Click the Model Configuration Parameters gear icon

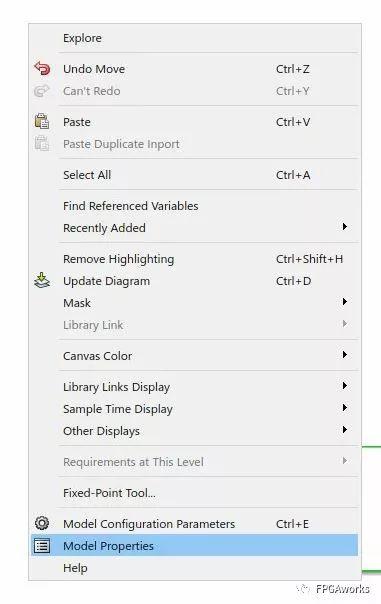pos(42,523)
